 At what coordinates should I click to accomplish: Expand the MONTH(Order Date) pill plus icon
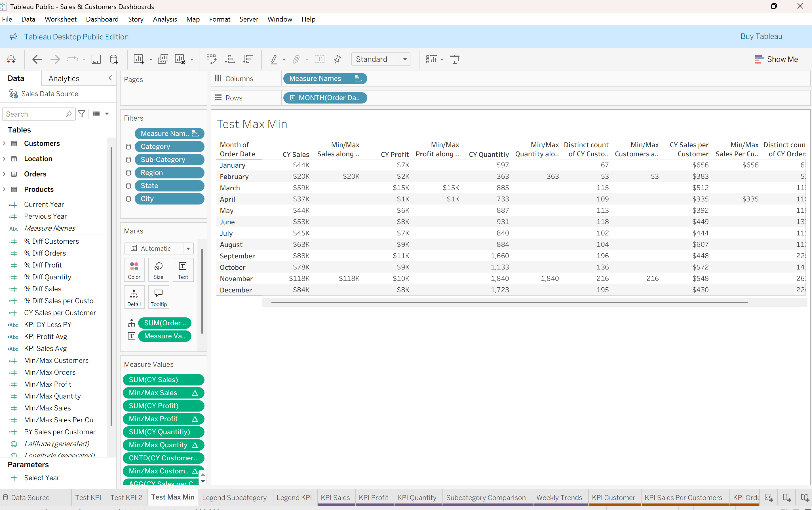coord(293,98)
